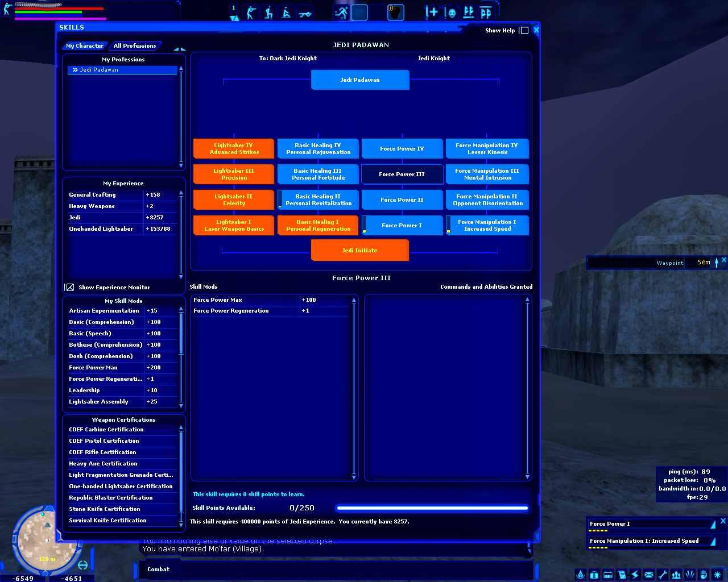Open the Combat chat tab
The image size is (728, 582).
tap(158, 569)
